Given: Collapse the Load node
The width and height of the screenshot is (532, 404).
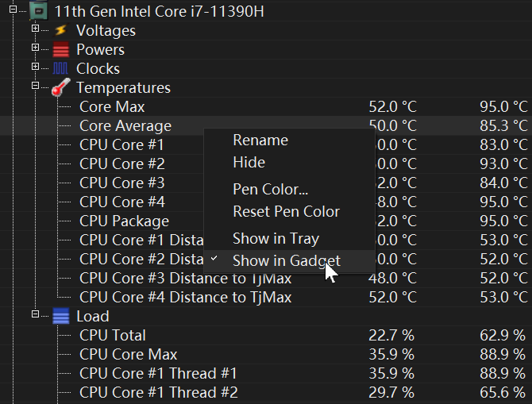Looking at the screenshot, I should 35,314.
